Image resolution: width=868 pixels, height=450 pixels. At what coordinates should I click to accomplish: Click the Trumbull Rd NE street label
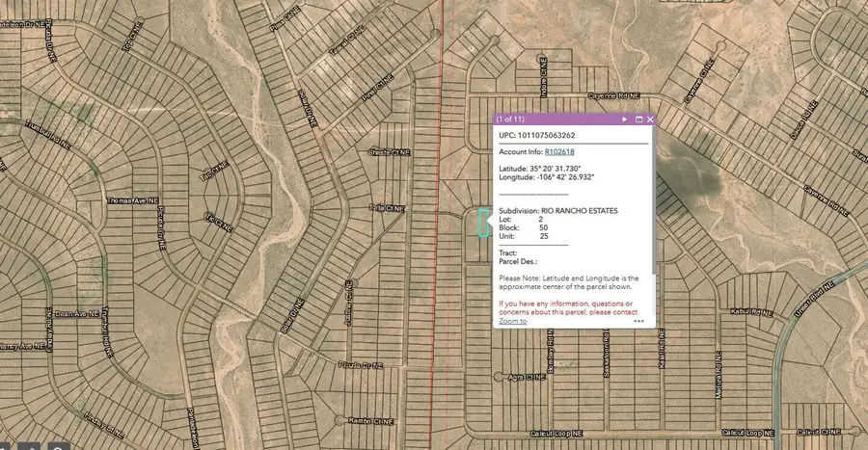tap(47, 136)
